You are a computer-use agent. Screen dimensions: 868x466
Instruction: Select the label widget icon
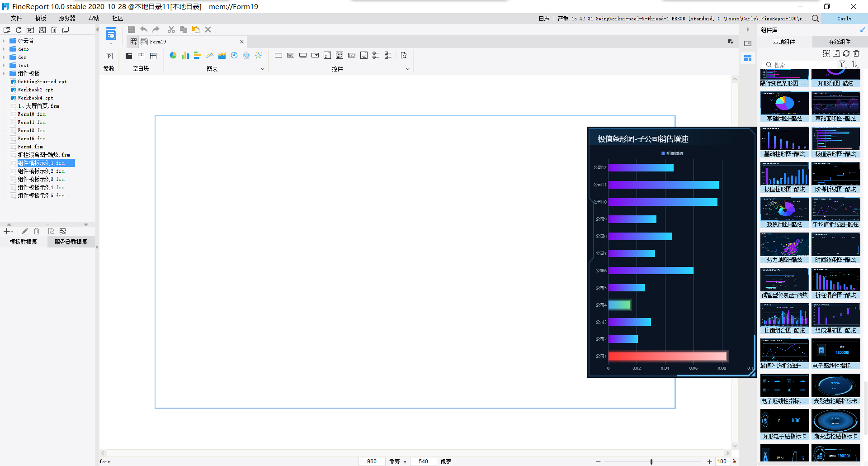pyautogui.click(x=291, y=55)
